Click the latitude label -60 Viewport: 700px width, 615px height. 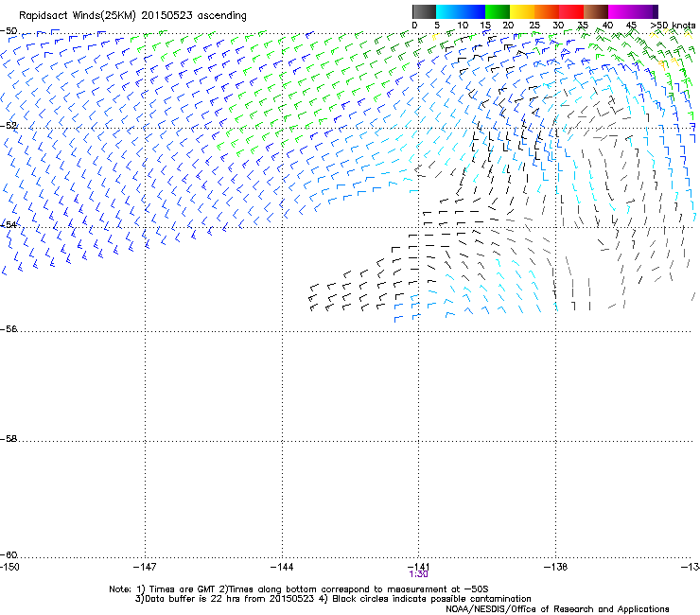tap(9, 554)
